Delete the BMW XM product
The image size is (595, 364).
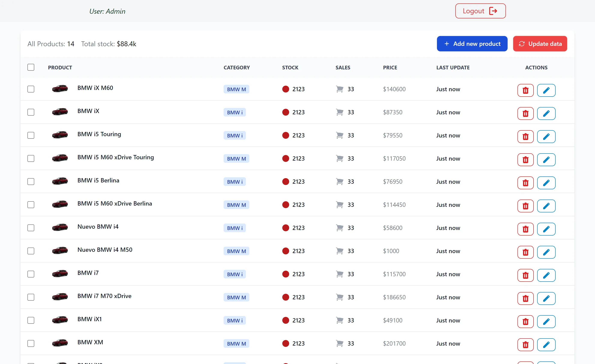coord(525,345)
